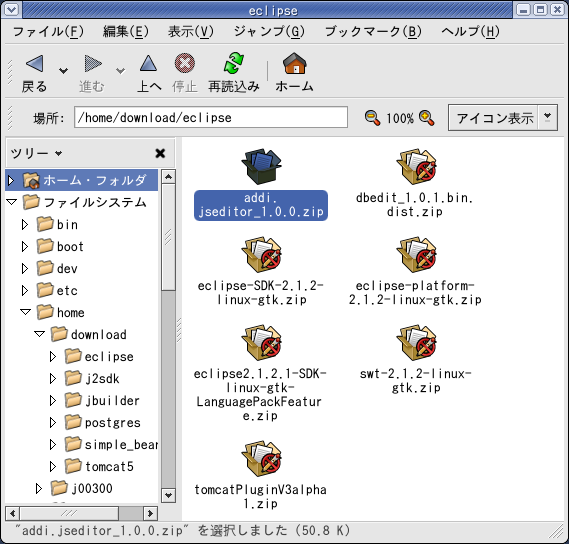Select tomcatPluginV3alpha1.zip icon

[x=261, y=459]
